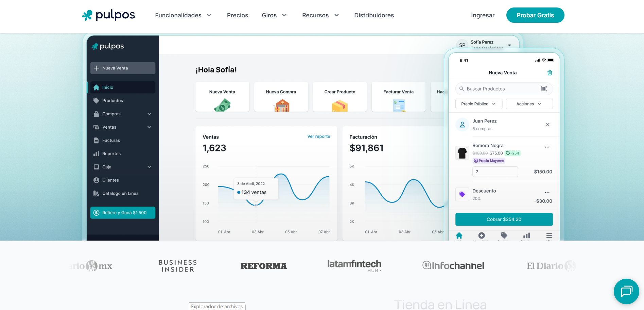Click the Buscar Productos search field
Viewport: 644px width, 310px height.
(x=498, y=89)
